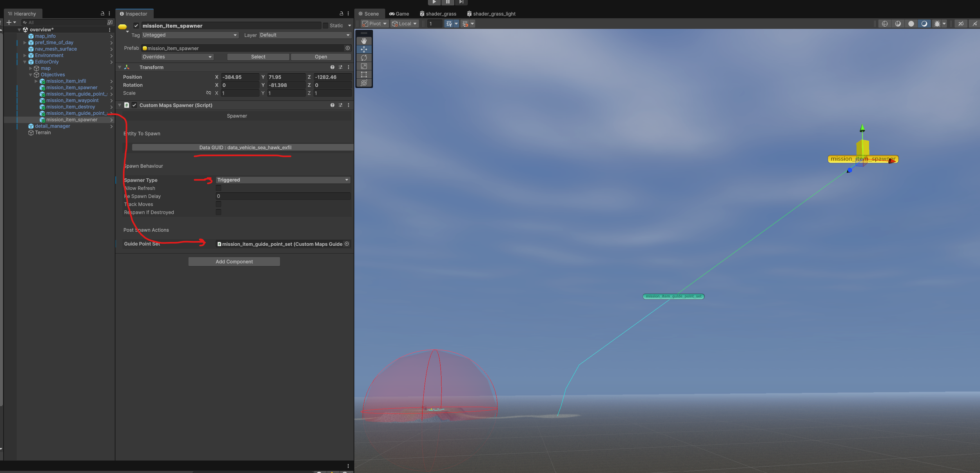This screenshot has width=980, height=473.
Task: Switch to wireframe draw mode icon
Action: [885, 24]
